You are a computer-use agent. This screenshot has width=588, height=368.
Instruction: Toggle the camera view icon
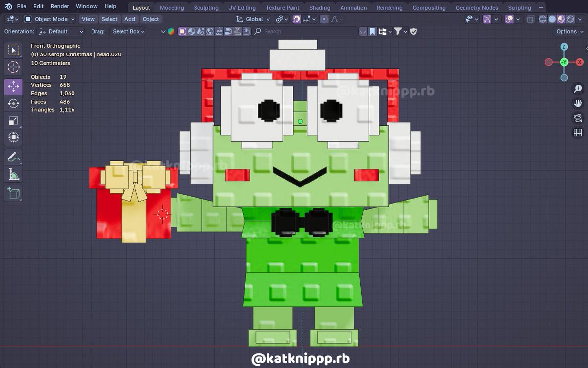(x=578, y=118)
